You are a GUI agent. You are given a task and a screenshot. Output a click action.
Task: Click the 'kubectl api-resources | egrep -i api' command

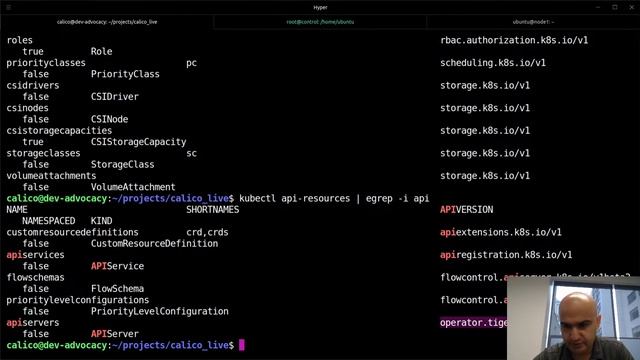(x=334, y=198)
